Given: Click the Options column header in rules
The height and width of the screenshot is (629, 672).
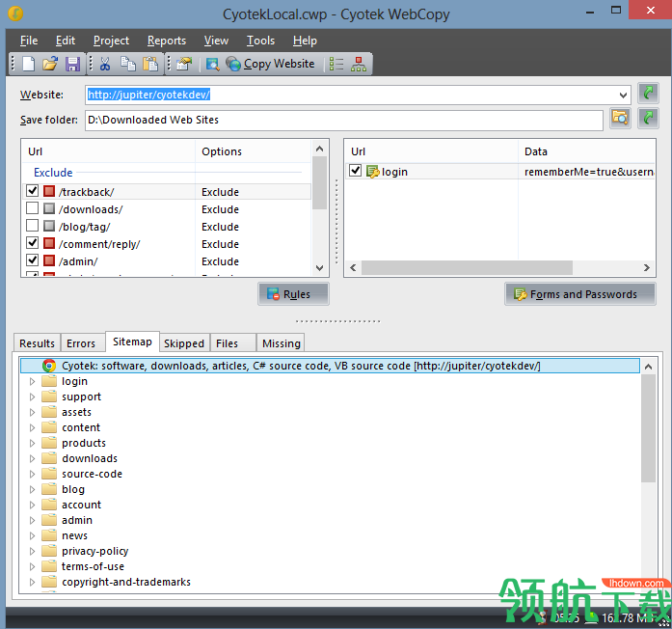Looking at the screenshot, I should click(254, 151).
